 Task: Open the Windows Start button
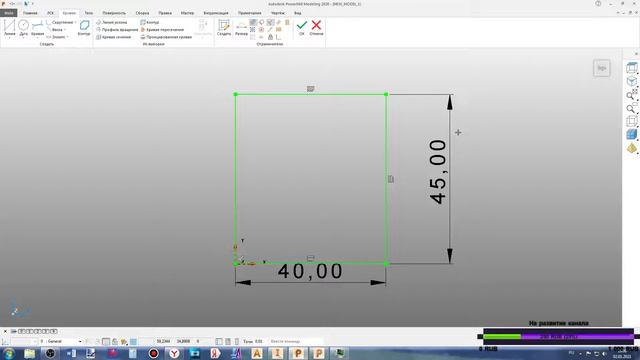[x=9, y=353]
